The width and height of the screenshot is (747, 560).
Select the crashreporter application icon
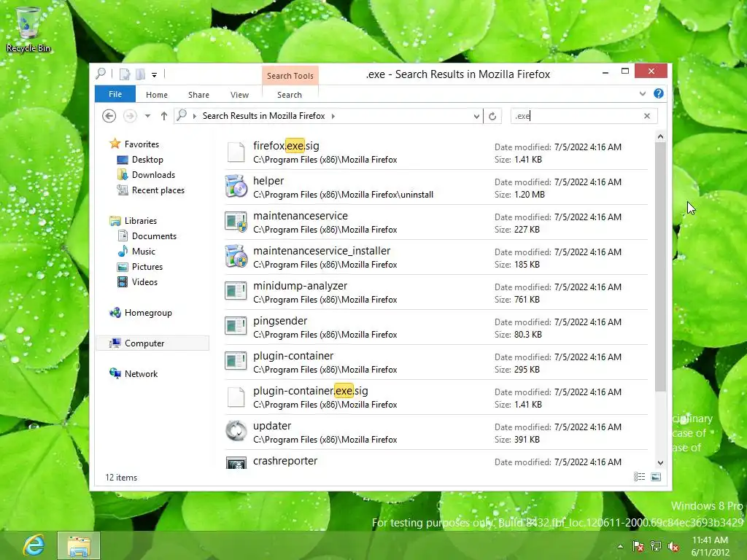(x=236, y=463)
